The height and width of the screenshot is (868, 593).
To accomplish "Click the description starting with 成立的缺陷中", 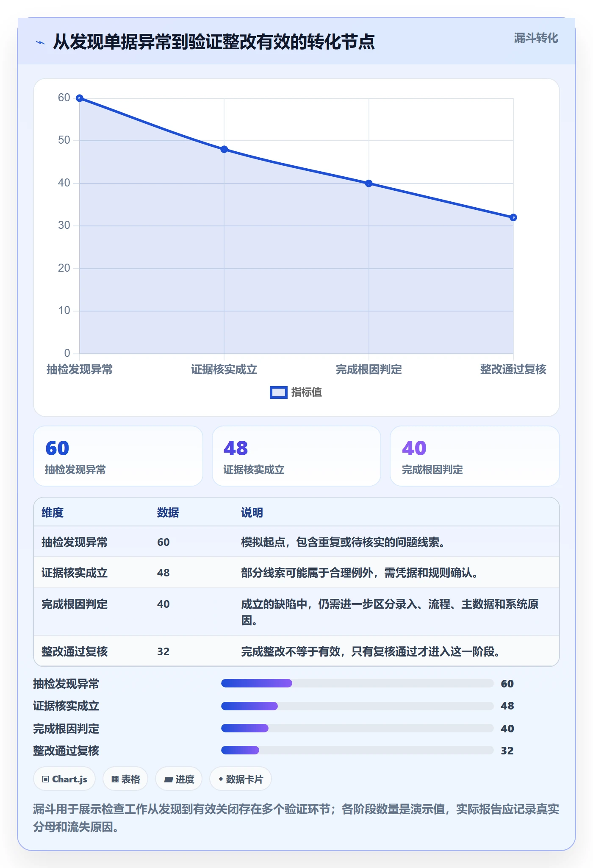I will (x=390, y=612).
